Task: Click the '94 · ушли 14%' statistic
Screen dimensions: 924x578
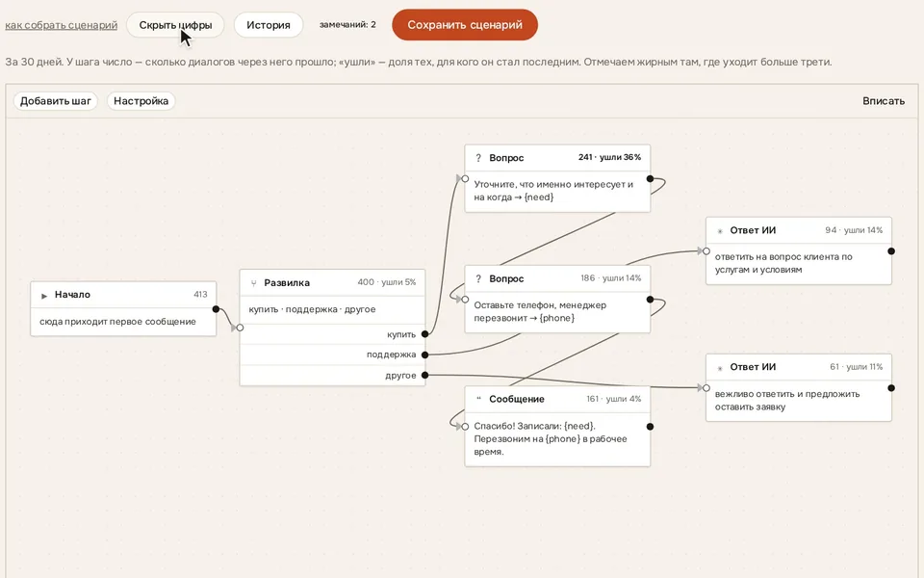Action: point(854,230)
